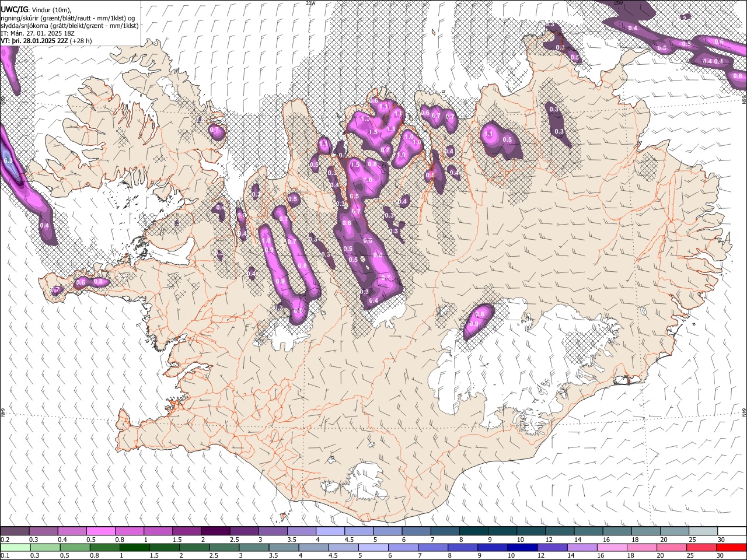Screen dimensions: 747x560
Task: Click the '6.3' precipitation value on the map
Action: (x=8, y=160)
